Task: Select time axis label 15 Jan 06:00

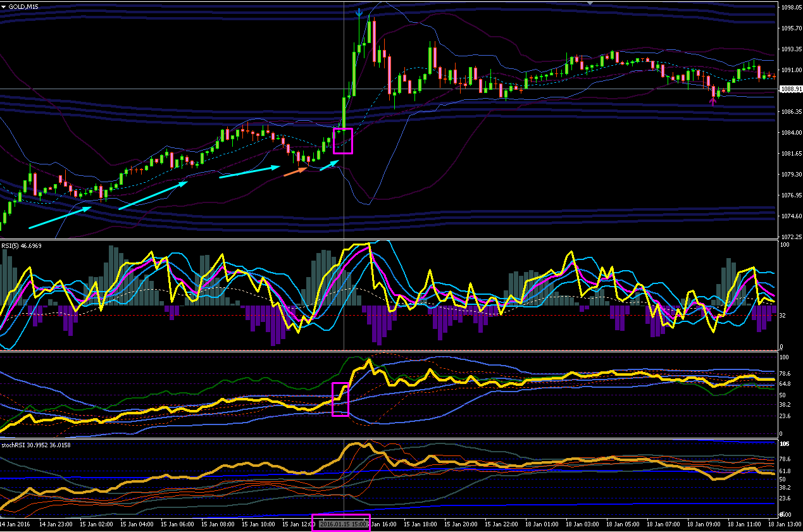Action: (x=177, y=524)
